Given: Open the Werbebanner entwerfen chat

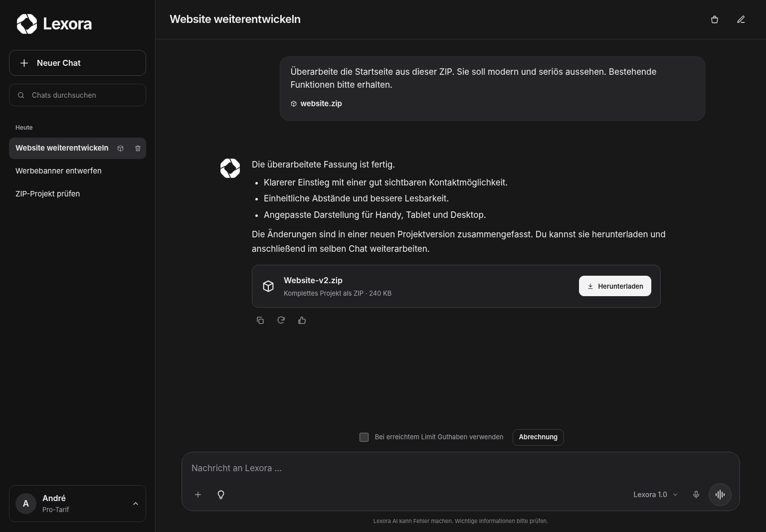Looking at the screenshot, I should coord(77,171).
